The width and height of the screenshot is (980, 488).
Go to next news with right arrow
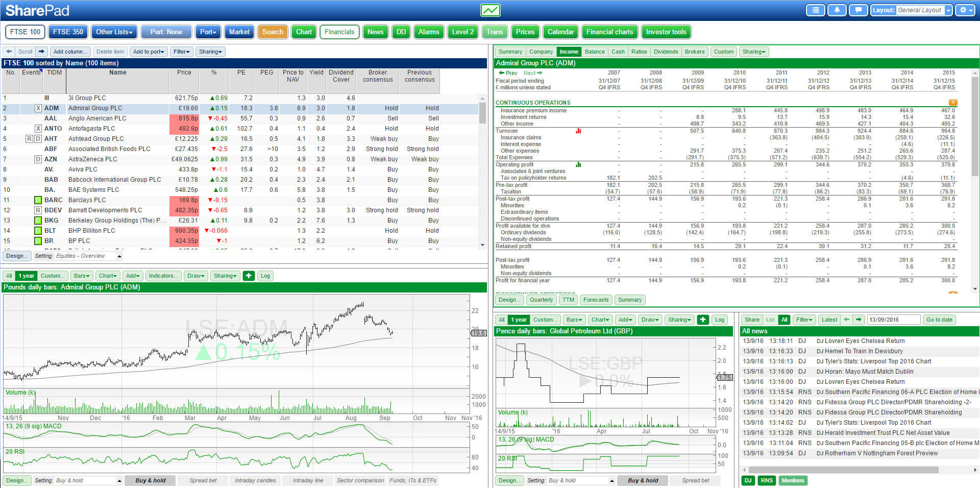pyautogui.click(x=859, y=320)
